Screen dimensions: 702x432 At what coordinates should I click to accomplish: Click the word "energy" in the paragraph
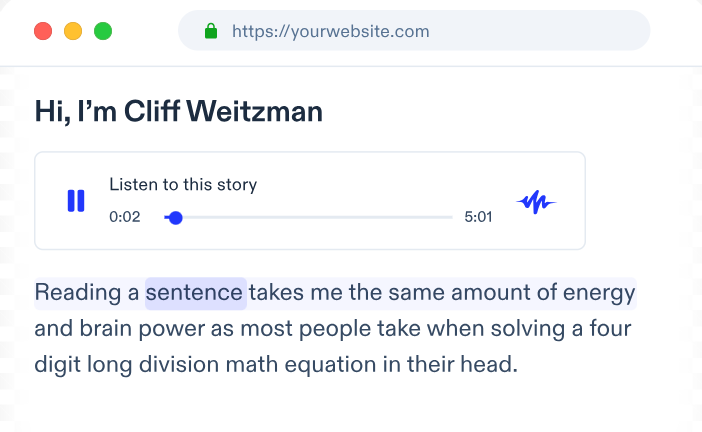[601, 293]
